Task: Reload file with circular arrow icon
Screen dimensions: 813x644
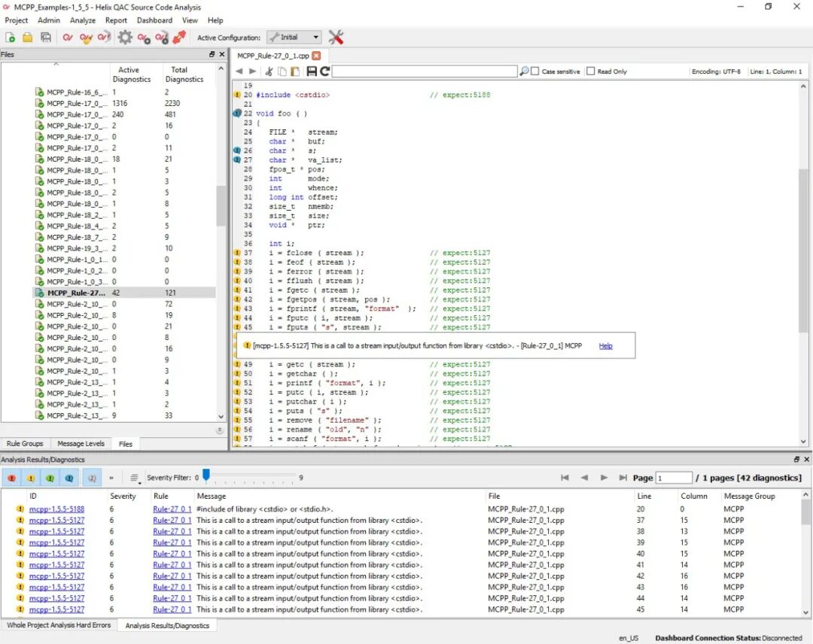Action: 325,71
